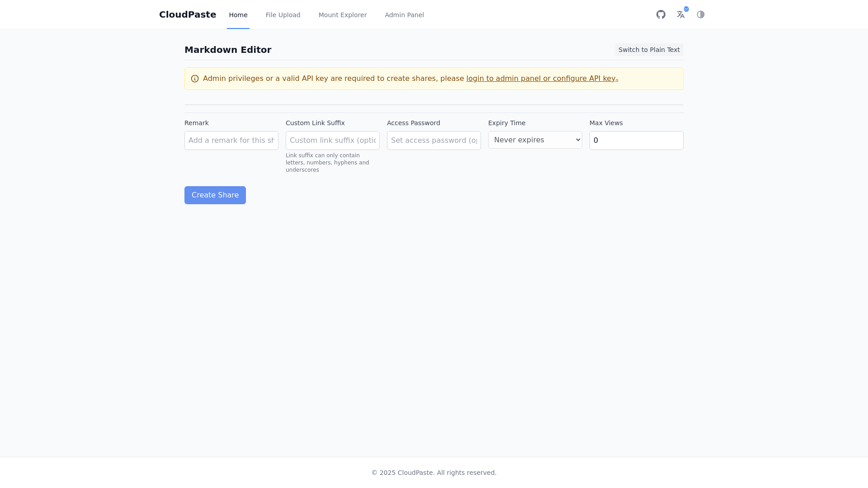Screen dimensions: 868x488
Task: Toggle the dark/light theme icon
Action: tap(701, 14)
